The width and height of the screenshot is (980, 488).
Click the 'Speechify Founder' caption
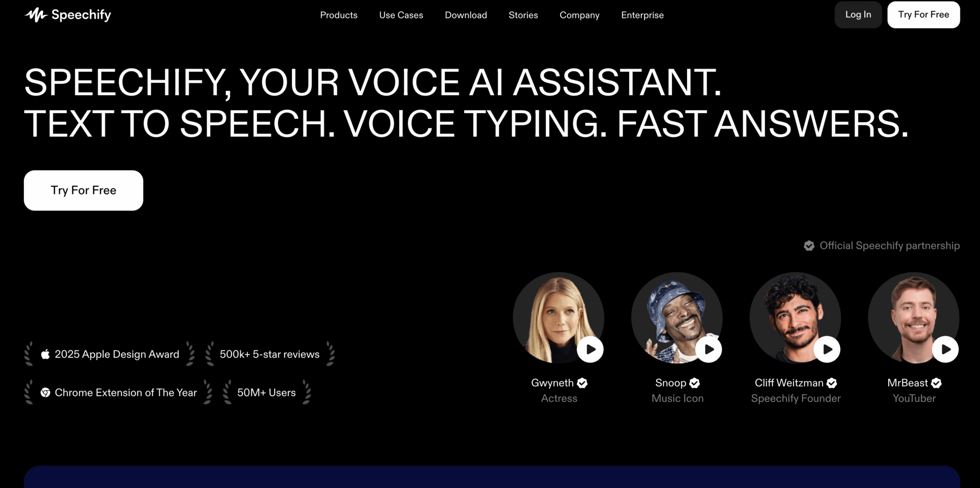click(x=796, y=398)
